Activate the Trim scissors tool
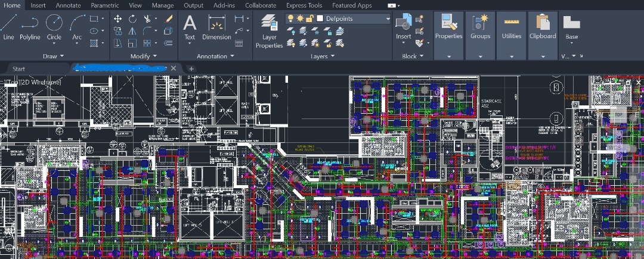 tap(147, 19)
